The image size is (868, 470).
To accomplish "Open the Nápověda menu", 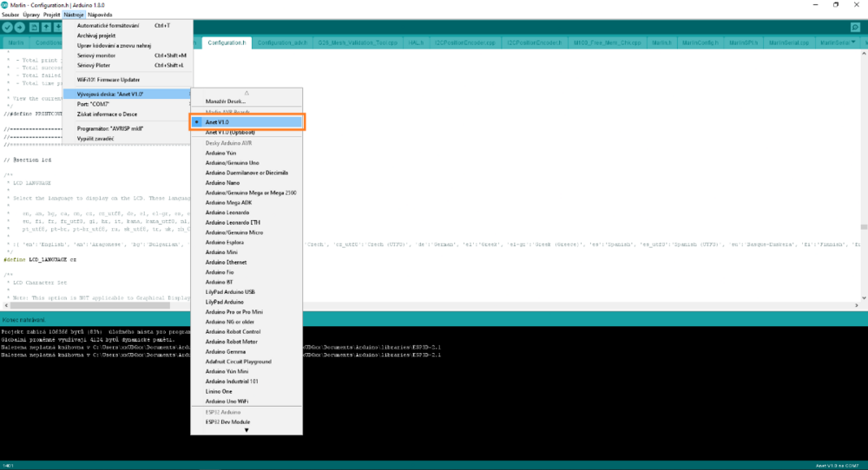I will click(x=100, y=15).
